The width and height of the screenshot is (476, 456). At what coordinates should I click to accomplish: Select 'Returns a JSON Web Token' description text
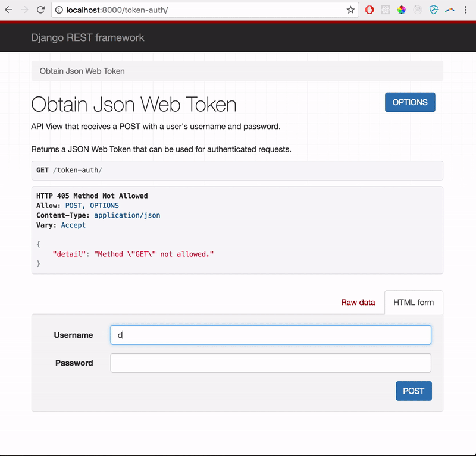point(161,149)
